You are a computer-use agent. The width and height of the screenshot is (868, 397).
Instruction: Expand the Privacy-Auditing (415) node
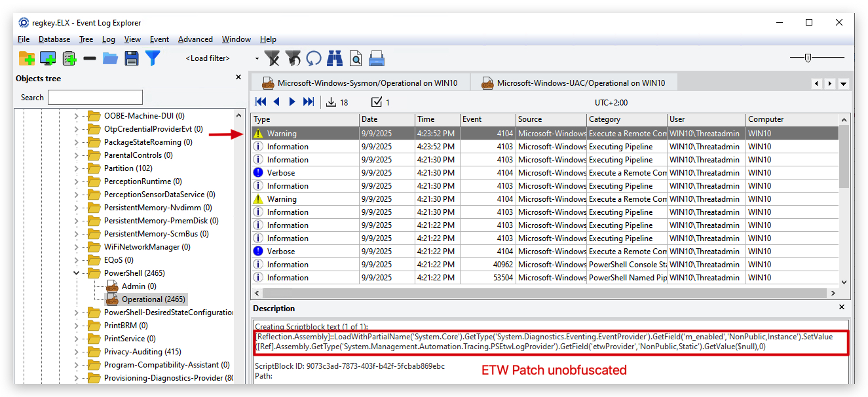(x=76, y=352)
